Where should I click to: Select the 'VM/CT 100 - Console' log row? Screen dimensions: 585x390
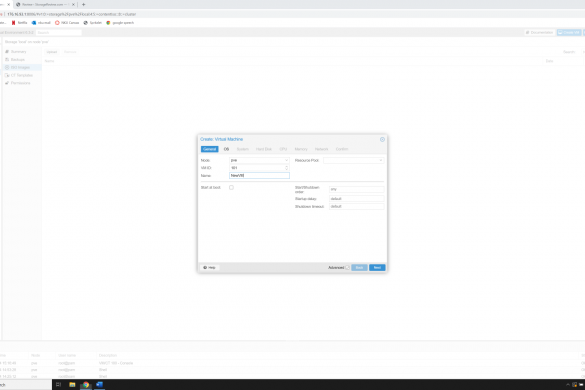click(292, 363)
